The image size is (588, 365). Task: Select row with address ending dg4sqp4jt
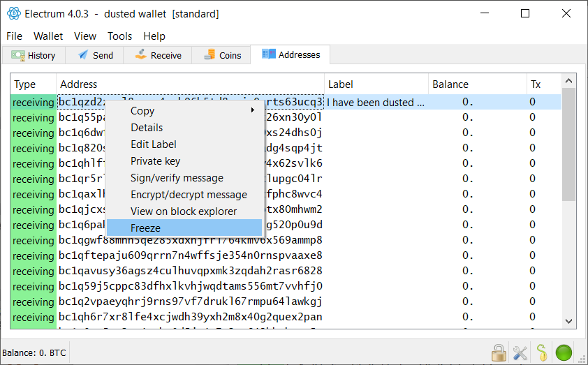tap(286, 148)
